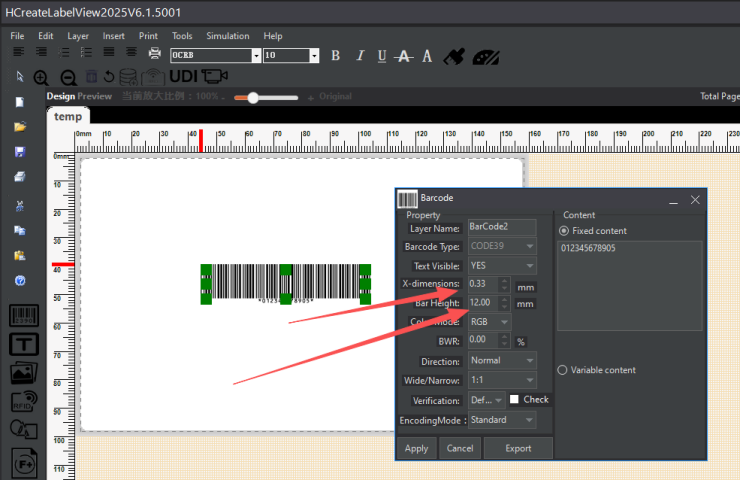Open the Verification Def... dropdown
This screenshot has width=740, height=480.
click(x=487, y=400)
